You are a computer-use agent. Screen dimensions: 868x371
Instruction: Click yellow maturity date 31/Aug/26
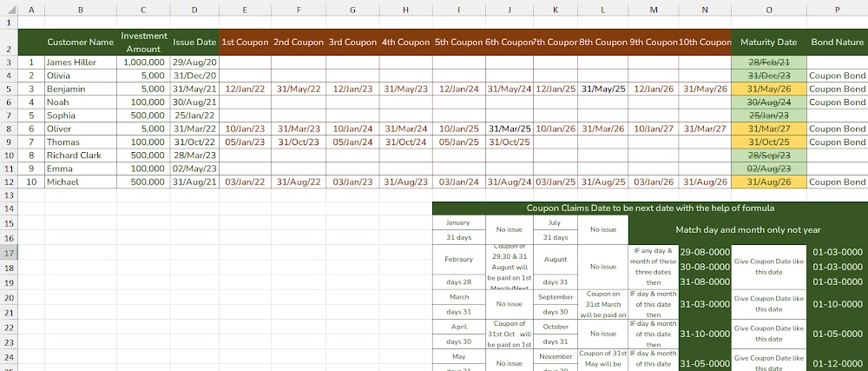[x=768, y=182]
